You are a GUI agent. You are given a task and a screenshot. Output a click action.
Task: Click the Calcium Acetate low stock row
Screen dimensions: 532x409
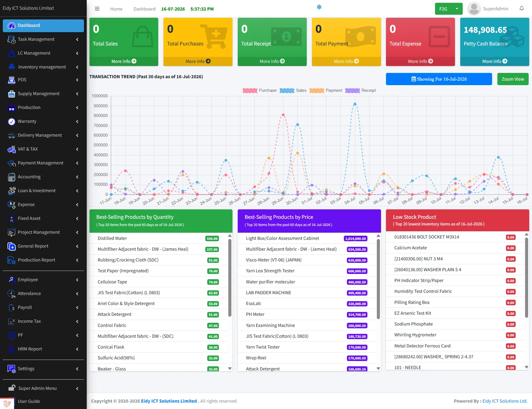point(455,248)
